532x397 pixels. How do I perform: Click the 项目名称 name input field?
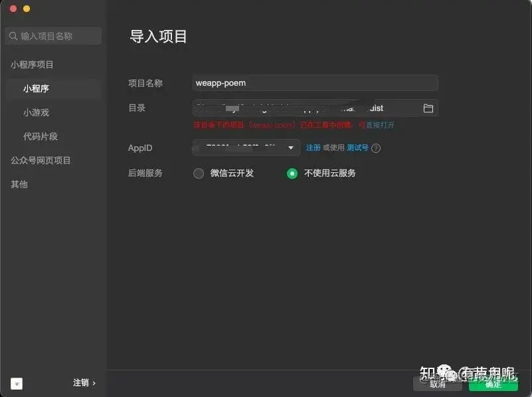(315, 82)
